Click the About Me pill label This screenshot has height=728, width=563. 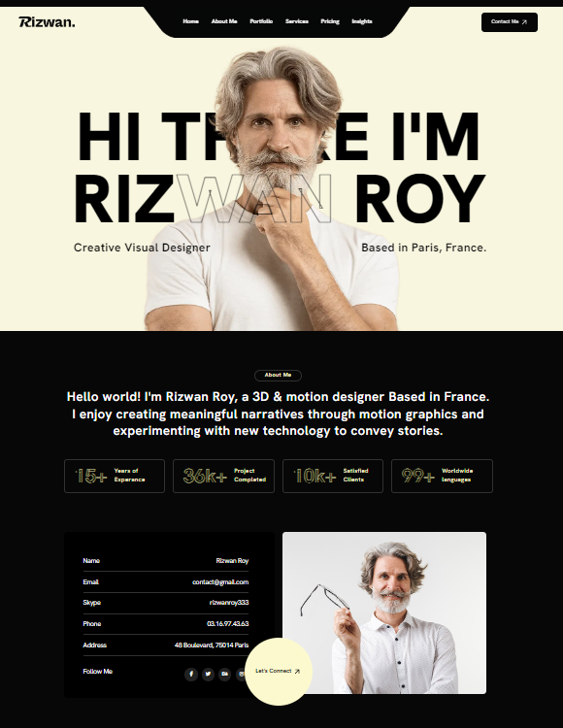tap(278, 375)
